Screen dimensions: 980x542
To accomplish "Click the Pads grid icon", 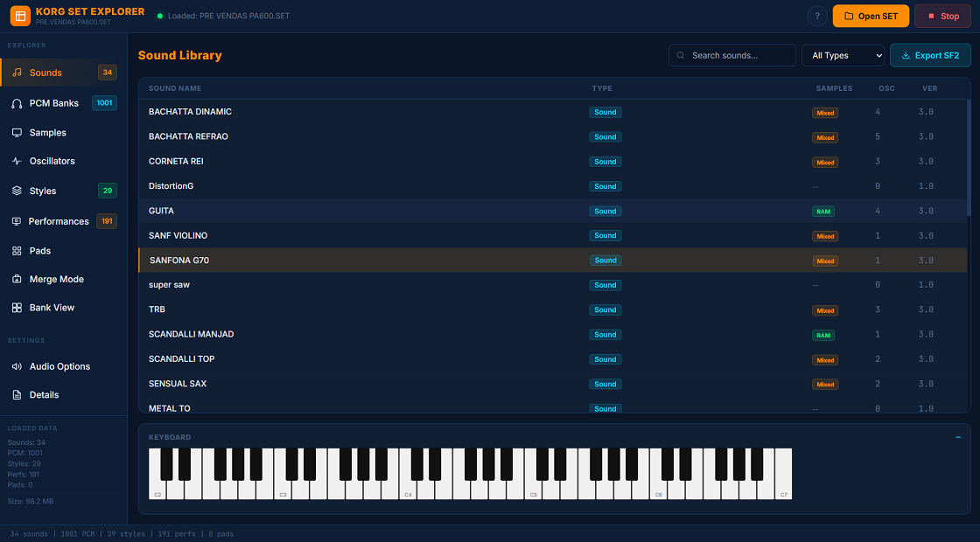I will pyautogui.click(x=17, y=251).
